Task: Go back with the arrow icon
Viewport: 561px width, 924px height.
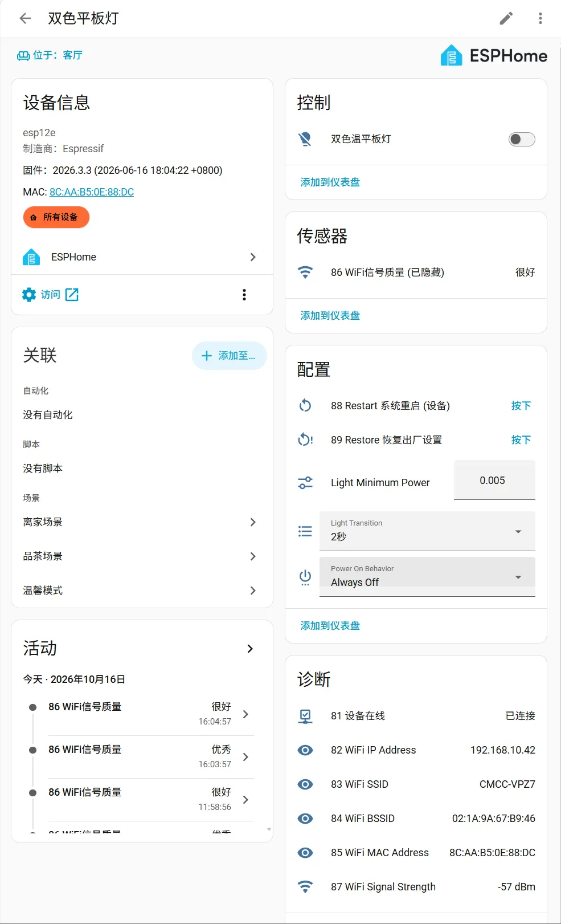Action: 25,18
